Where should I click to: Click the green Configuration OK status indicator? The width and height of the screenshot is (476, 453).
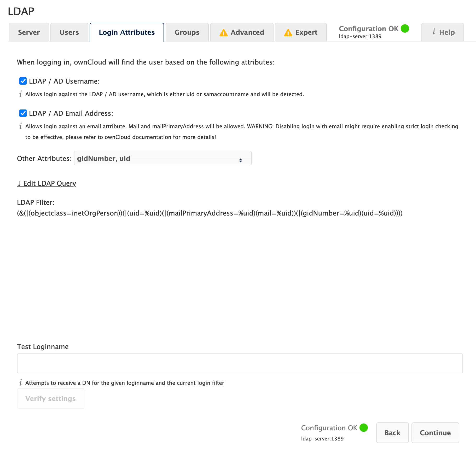coord(404,29)
